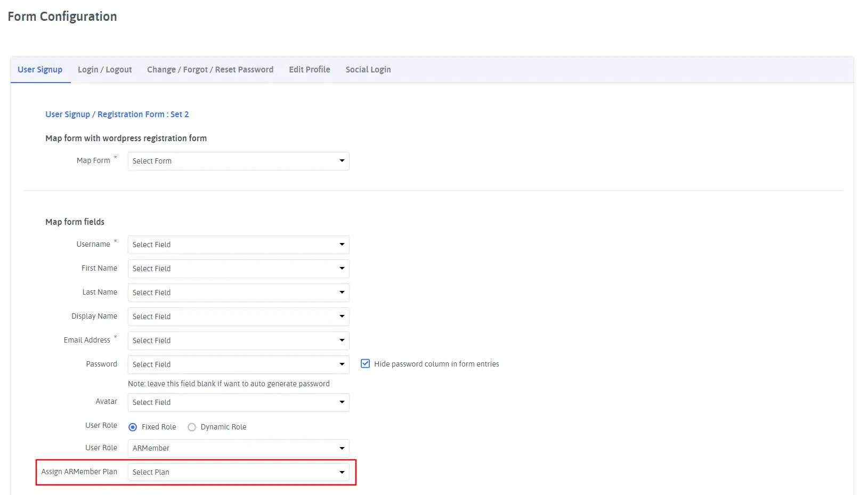Click the 'Form Configuration' page title

pos(62,17)
